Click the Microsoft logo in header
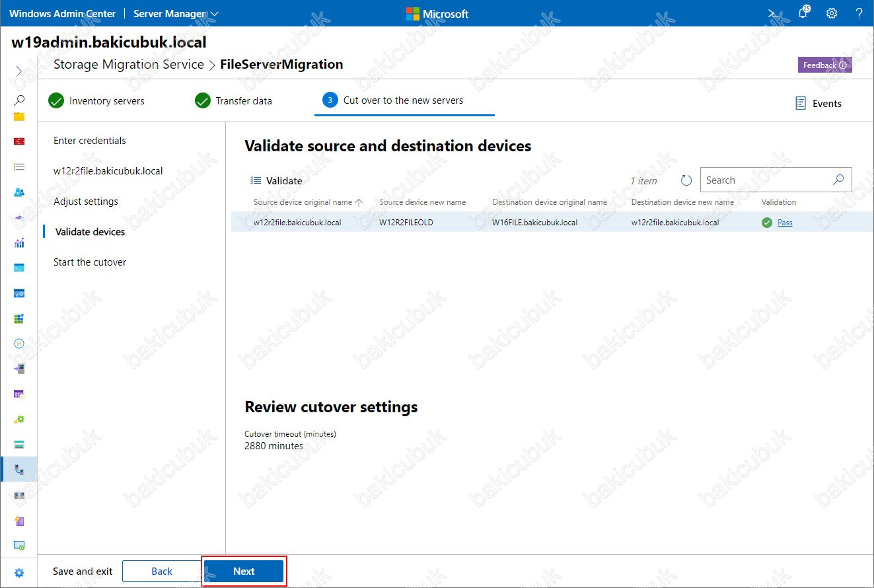Image resolution: width=874 pixels, height=588 pixels. pos(437,14)
